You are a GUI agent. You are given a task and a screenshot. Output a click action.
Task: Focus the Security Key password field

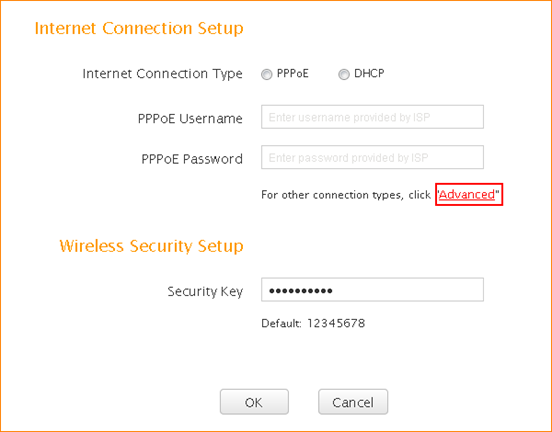(x=372, y=290)
